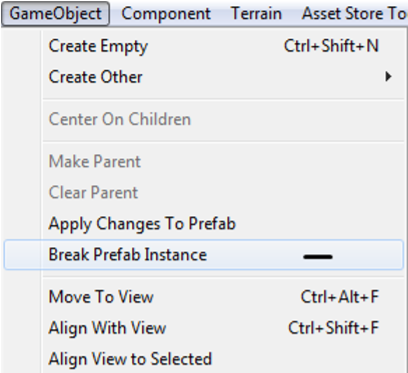Screen dimensions: 408x373
Task: Choose Align With View
Action: click(x=204, y=328)
